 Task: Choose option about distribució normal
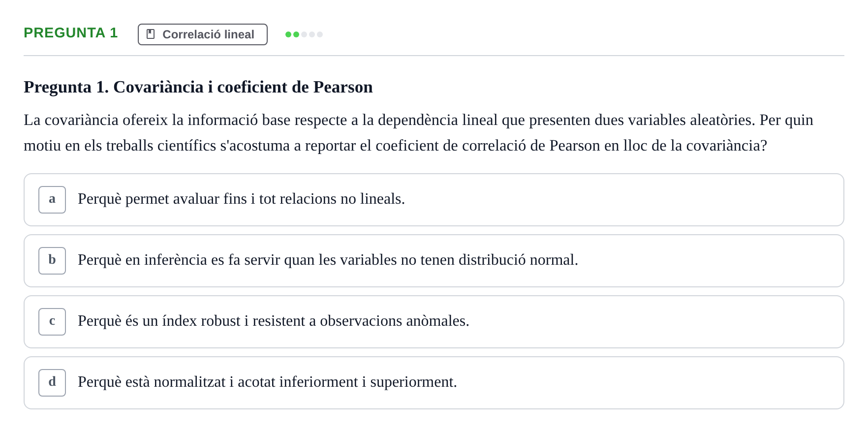tap(434, 261)
